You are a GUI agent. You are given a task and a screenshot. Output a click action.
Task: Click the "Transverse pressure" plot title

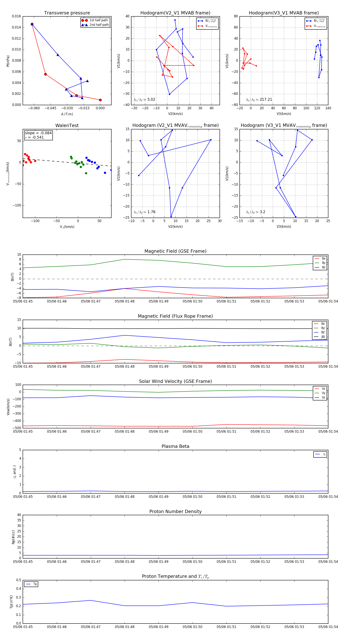[x=67, y=13]
